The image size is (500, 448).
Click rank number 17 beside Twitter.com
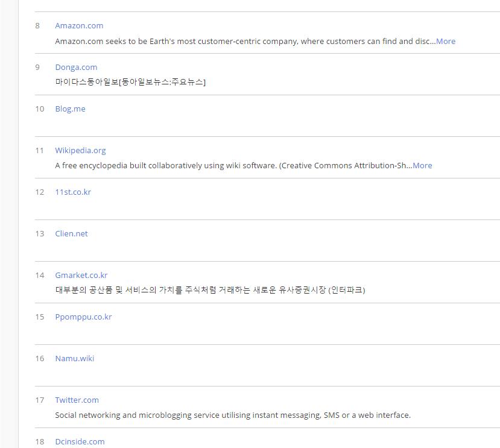40,400
